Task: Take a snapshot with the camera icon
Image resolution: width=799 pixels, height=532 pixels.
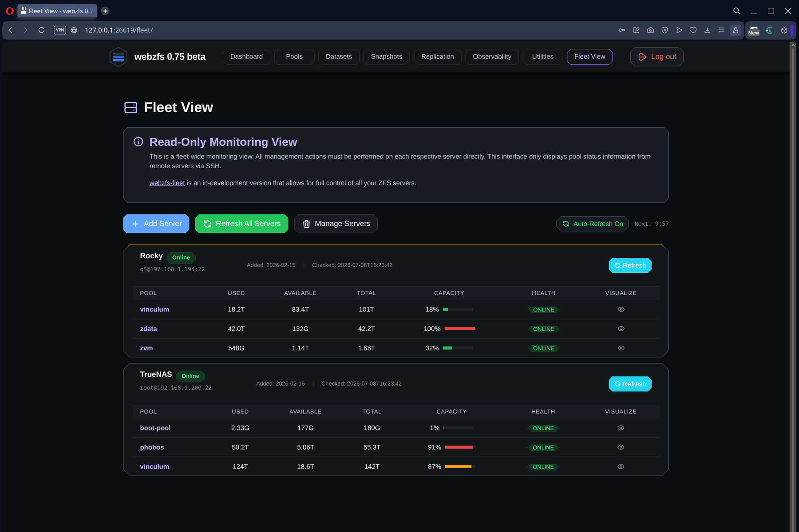Action: [650, 30]
